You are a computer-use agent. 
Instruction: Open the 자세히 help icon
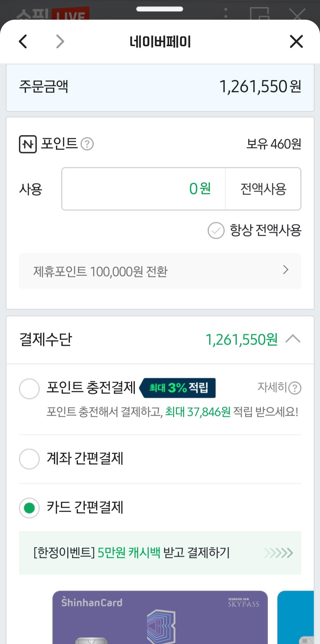coord(295,388)
